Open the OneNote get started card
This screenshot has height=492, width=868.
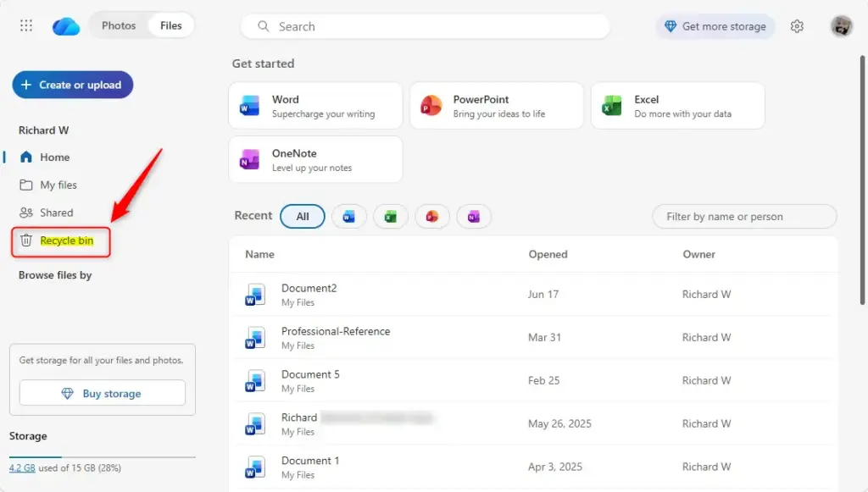pyautogui.click(x=315, y=159)
